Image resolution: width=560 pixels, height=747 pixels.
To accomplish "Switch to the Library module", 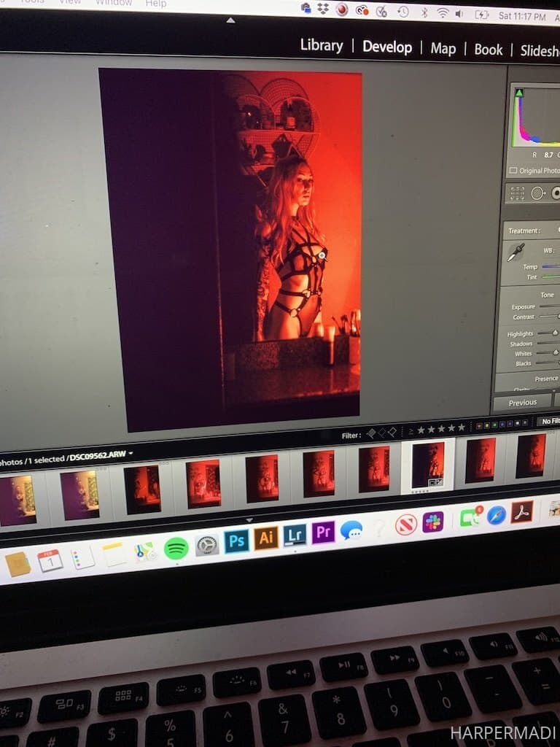I will click(x=322, y=45).
